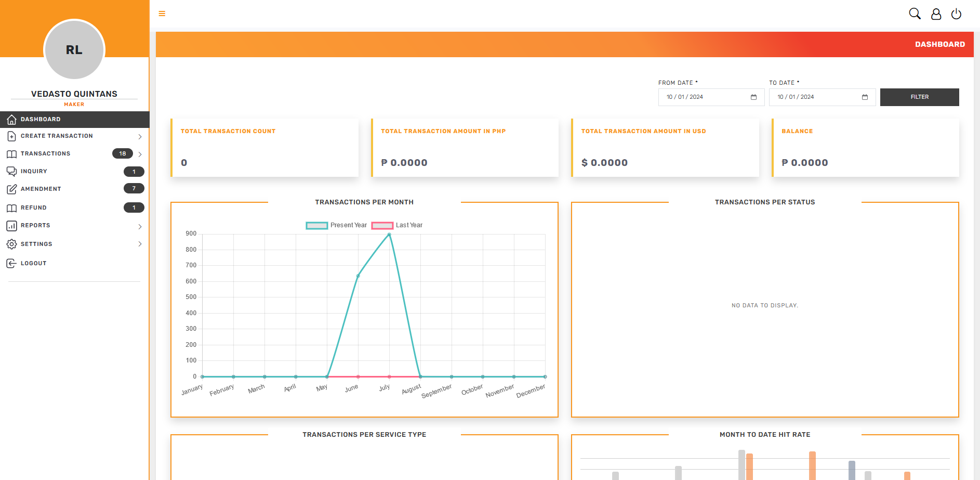Open the Inquiry chat bubble icon
Screen dimensions: 980x480
click(x=11, y=171)
